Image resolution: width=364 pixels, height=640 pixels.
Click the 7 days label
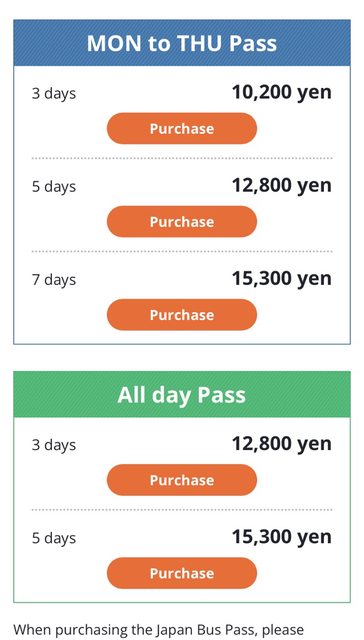click(x=54, y=280)
